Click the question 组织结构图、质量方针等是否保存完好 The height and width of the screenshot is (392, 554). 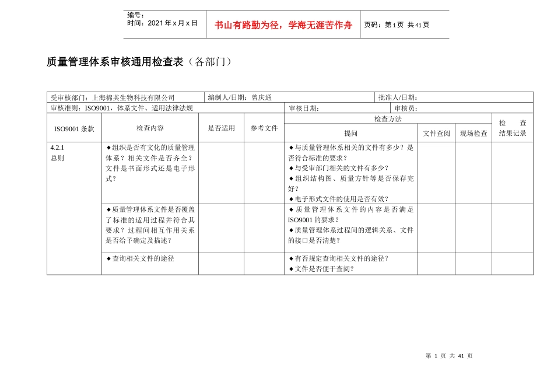point(351,183)
